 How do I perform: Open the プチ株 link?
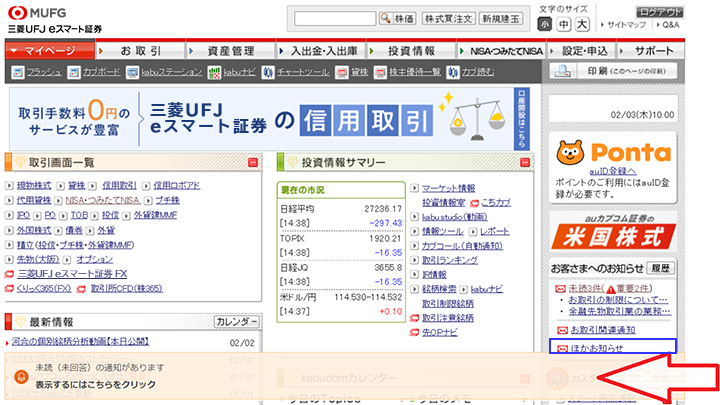pyautogui.click(x=168, y=200)
